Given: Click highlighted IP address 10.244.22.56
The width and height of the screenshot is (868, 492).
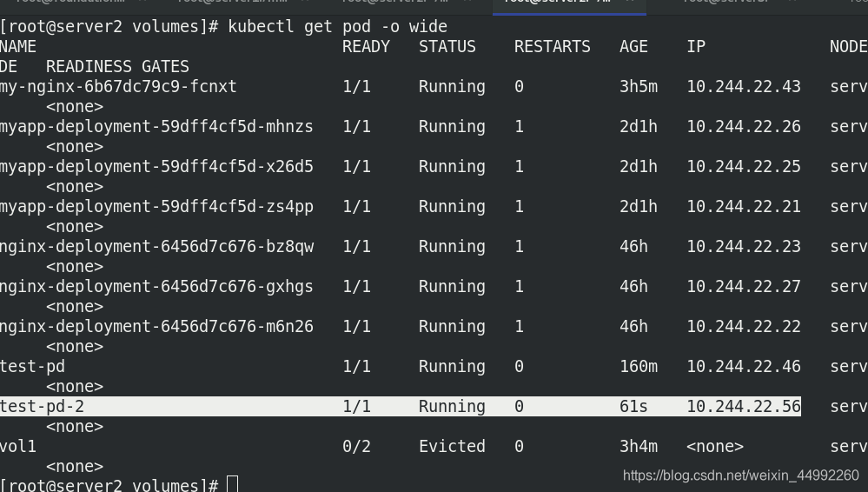Looking at the screenshot, I should tap(744, 406).
